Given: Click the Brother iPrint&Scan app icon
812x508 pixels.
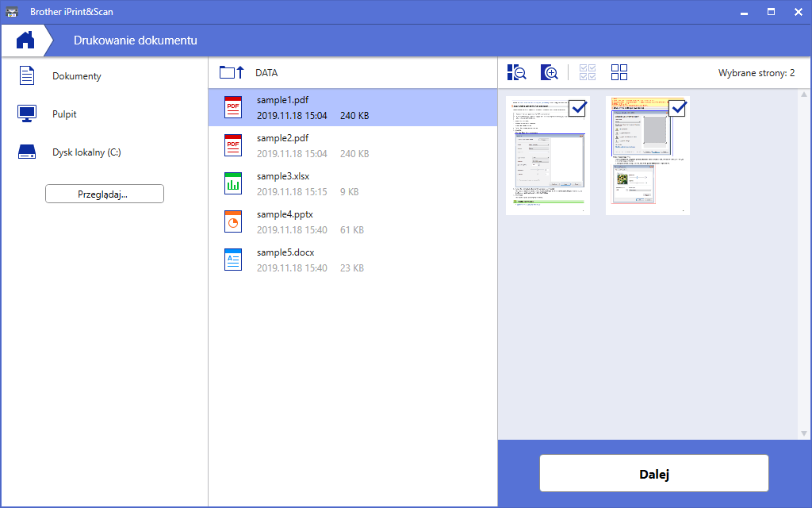Looking at the screenshot, I should (x=11, y=11).
